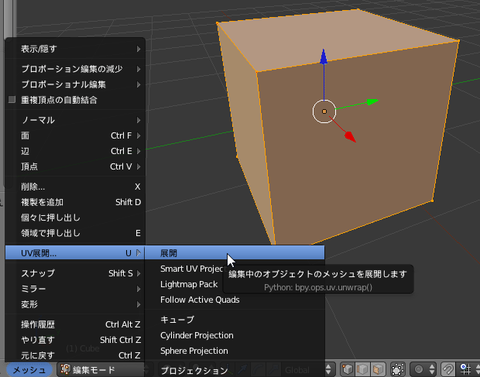
Task: Expand the 変形 submenu
Action: (x=75, y=304)
